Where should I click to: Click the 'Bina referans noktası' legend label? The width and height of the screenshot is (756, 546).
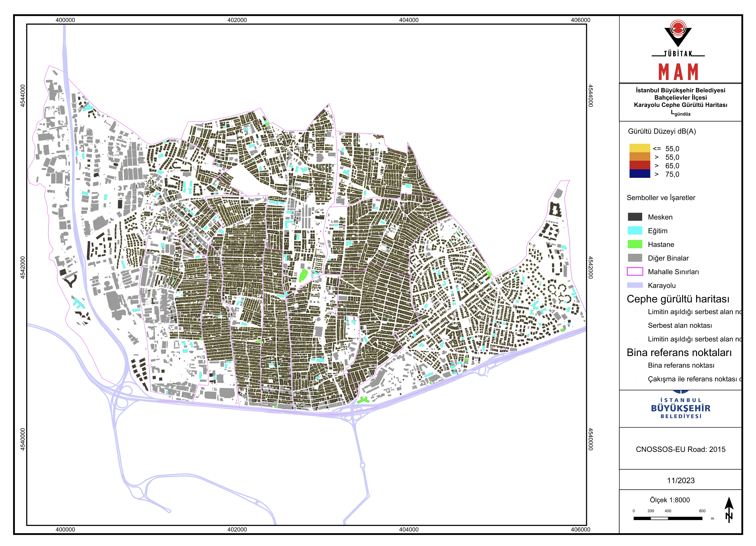681,366
